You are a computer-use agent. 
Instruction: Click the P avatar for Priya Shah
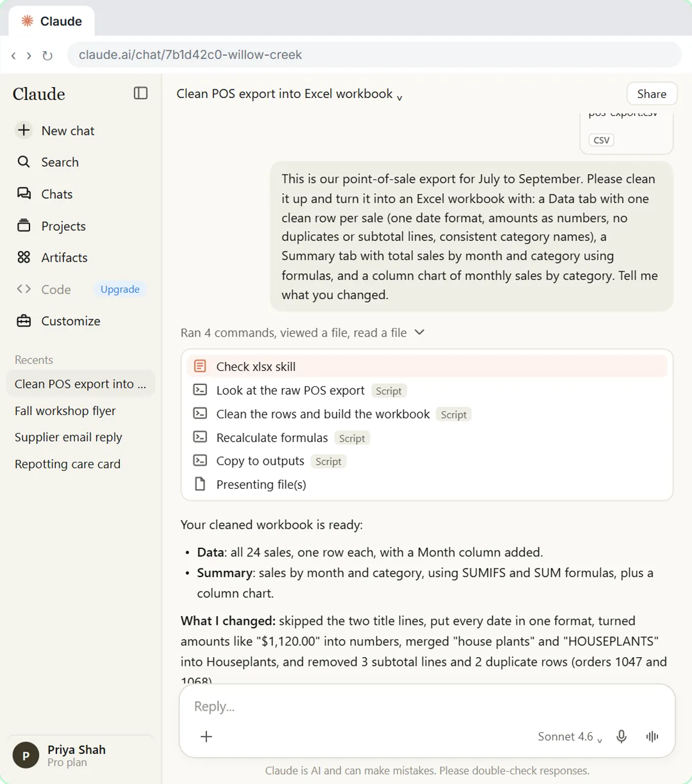26,756
